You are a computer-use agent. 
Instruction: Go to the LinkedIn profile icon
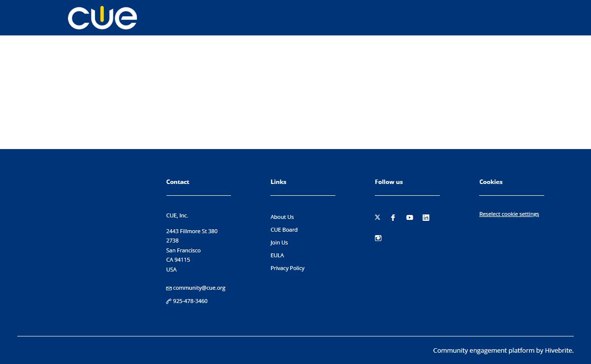tap(426, 217)
